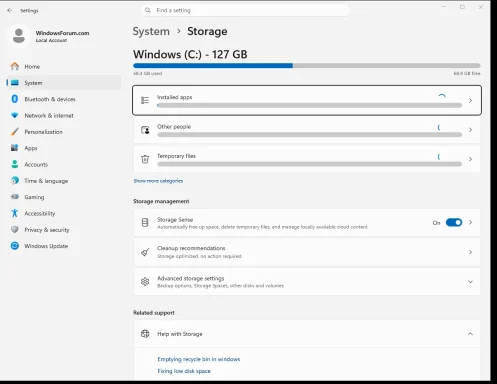Click the Other people usage bar
The image size is (497, 384).
tap(309, 135)
